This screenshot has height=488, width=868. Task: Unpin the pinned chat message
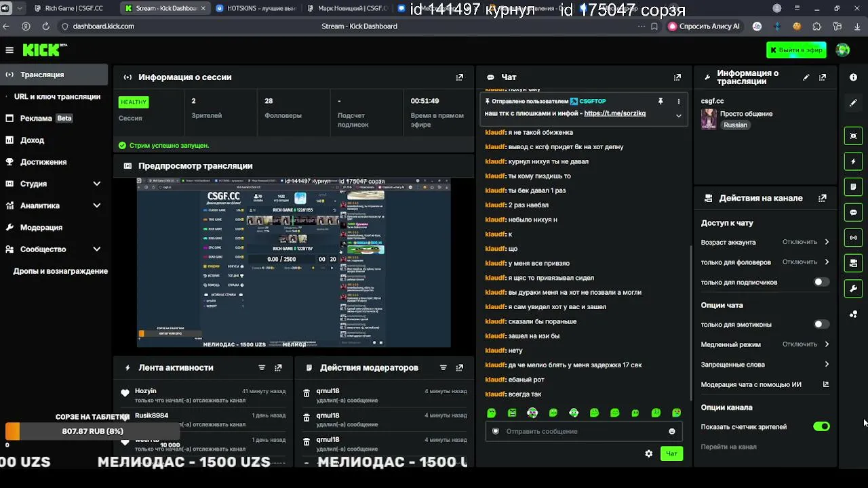[x=660, y=102]
